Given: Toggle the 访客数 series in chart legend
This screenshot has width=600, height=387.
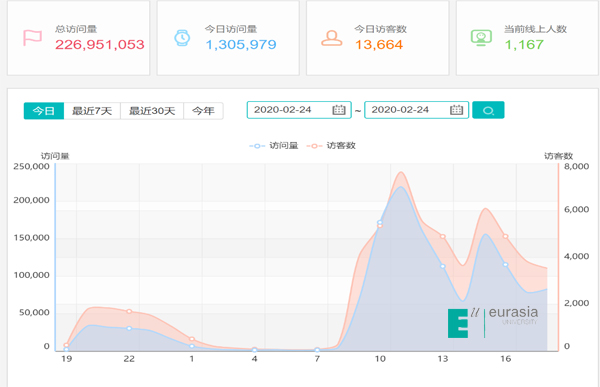Looking at the screenshot, I should (331, 146).
